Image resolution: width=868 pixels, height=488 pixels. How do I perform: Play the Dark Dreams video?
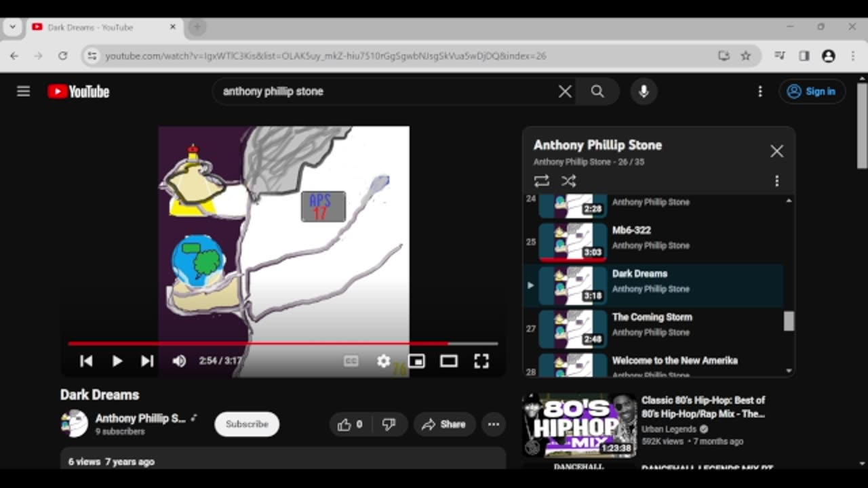pyautogui.click(x=117, y=361)
